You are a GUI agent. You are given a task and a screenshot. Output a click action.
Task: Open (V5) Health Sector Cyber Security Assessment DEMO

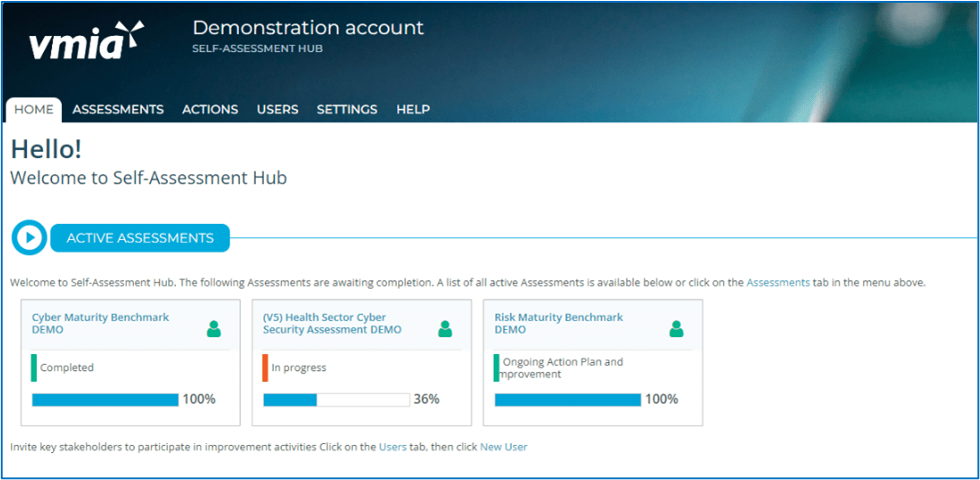point(331,324)
